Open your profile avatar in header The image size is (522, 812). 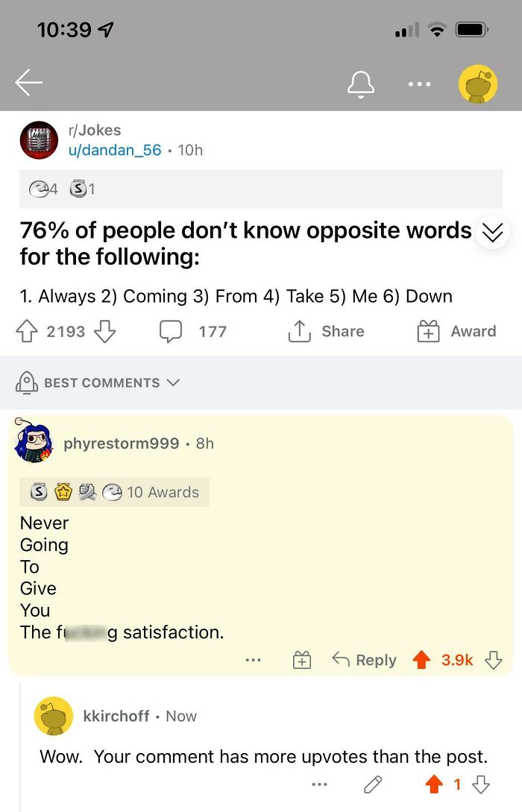click(x=477, y=84)
